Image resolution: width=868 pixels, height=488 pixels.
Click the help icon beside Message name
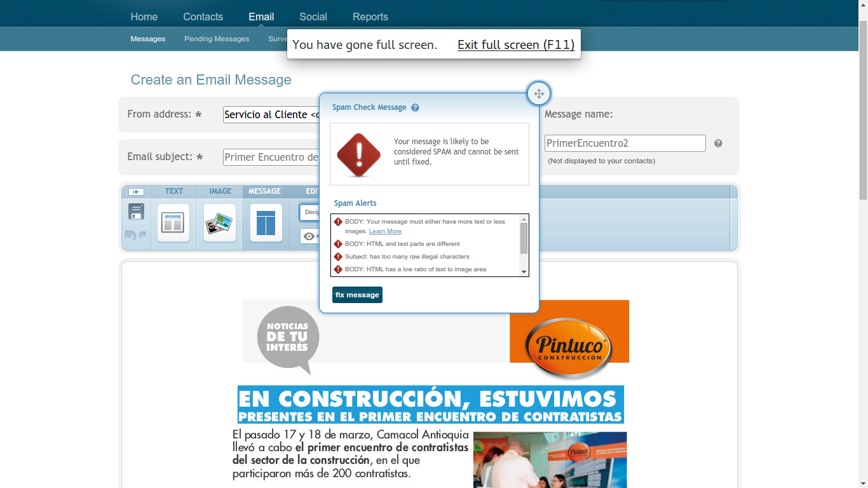[x=718, y=144]
